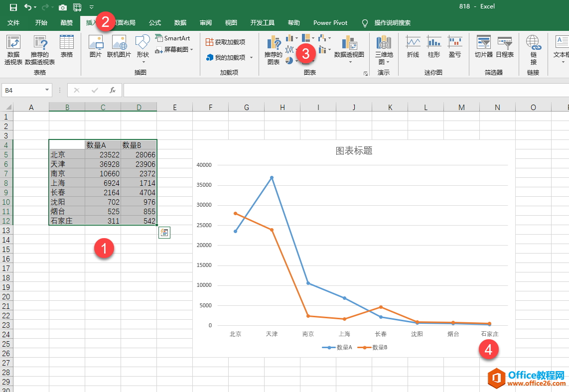The height and width of the screenshot is (392, 569).
Task: Expand the 我的加载项 dropdown arrow
Action: pyautogui.click(x=252, y=57)
